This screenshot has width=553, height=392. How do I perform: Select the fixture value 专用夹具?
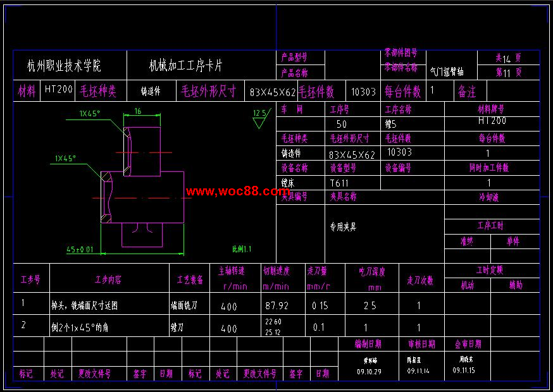point(343,227)
